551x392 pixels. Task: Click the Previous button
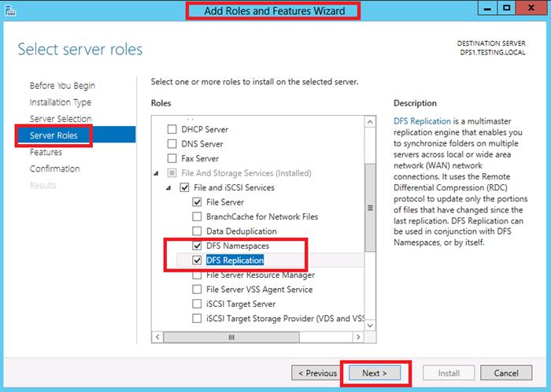pos(317,373)
